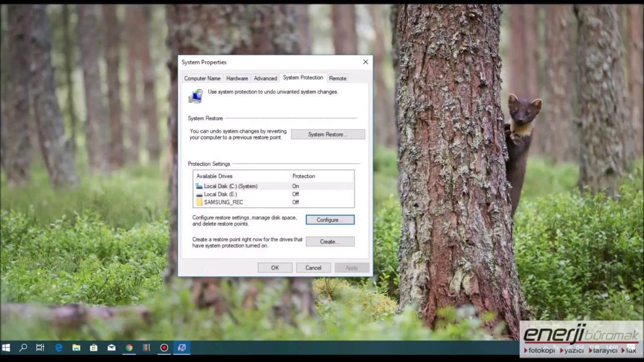Dismiss the dialog with Cancel
The width and height of the screenshot is (644, 362).
[x=313, y=268]
